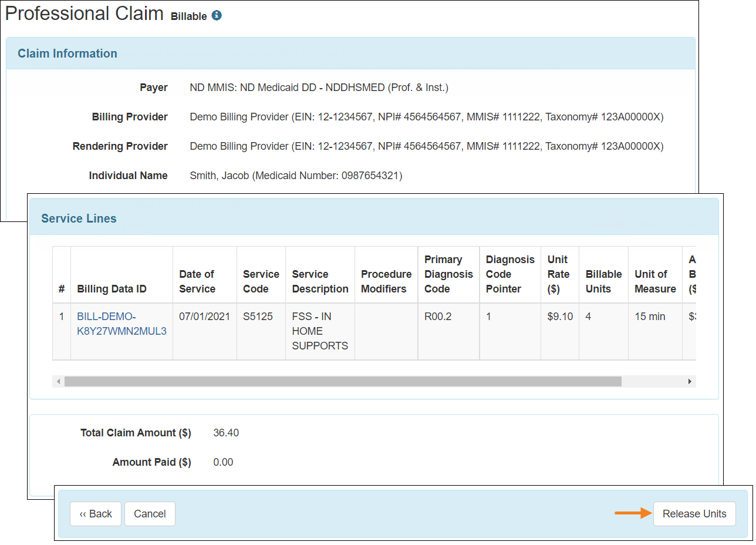Click the Amount Paid value 0.00
This screenshot has height=545, width=756.
tap(223, 462)
